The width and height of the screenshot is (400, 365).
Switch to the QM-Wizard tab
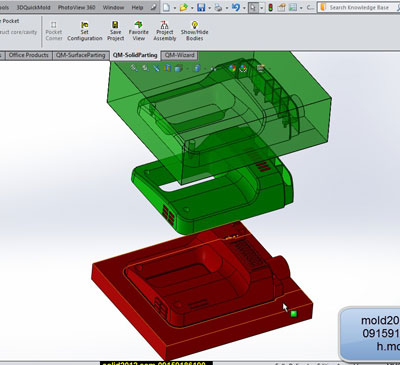pyautogui.click(x=180, y=55)
